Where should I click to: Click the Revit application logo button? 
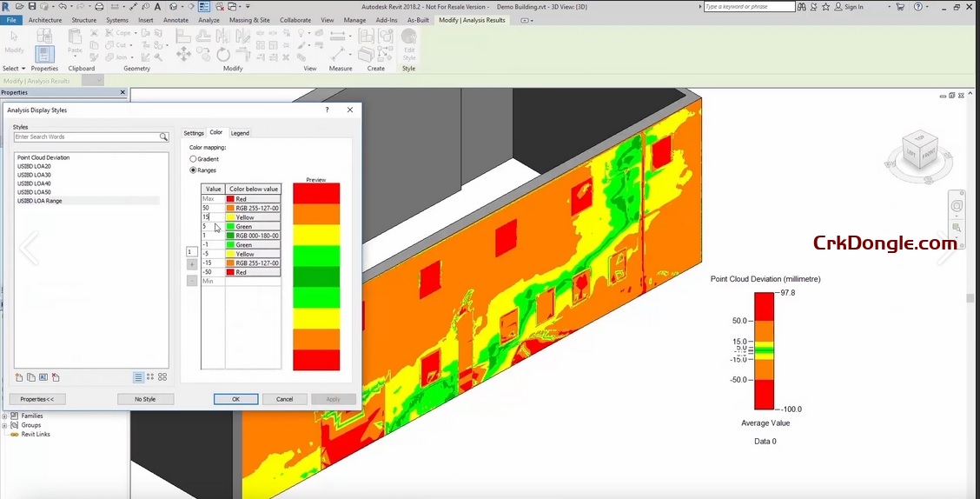pyautogui.click(x=5, y=6)
